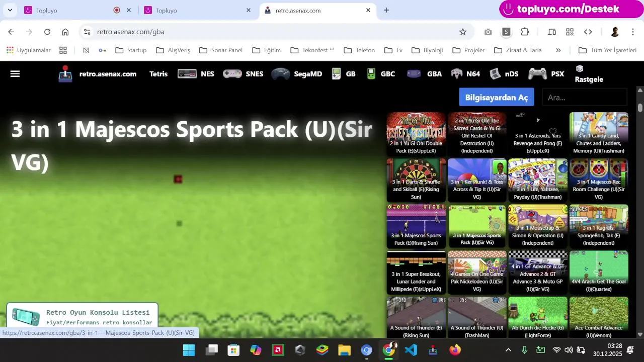Open the GBA console section

[424, 74]
